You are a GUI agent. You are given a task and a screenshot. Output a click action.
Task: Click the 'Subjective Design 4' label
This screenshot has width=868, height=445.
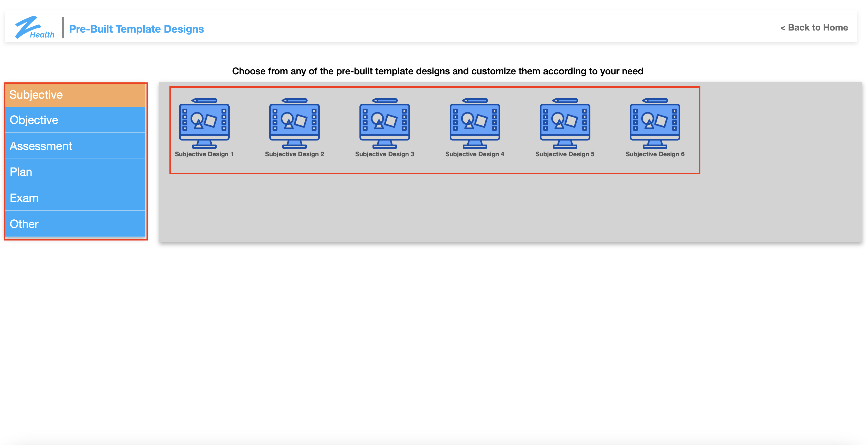point(475,154)
